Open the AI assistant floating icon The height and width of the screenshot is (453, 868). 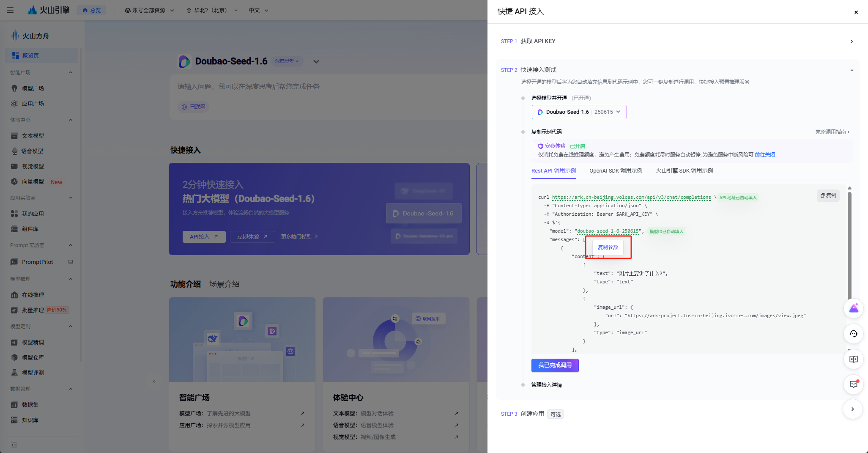(853, 308)
